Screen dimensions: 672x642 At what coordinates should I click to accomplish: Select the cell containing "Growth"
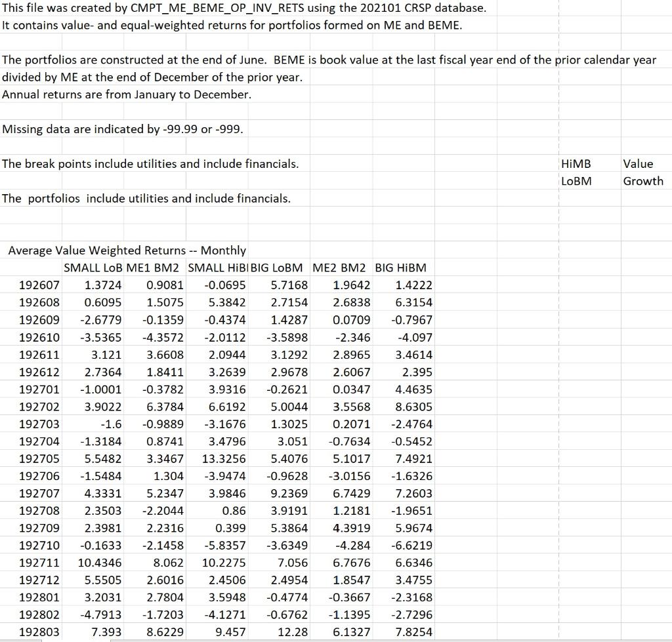click(x=645, y=181)
